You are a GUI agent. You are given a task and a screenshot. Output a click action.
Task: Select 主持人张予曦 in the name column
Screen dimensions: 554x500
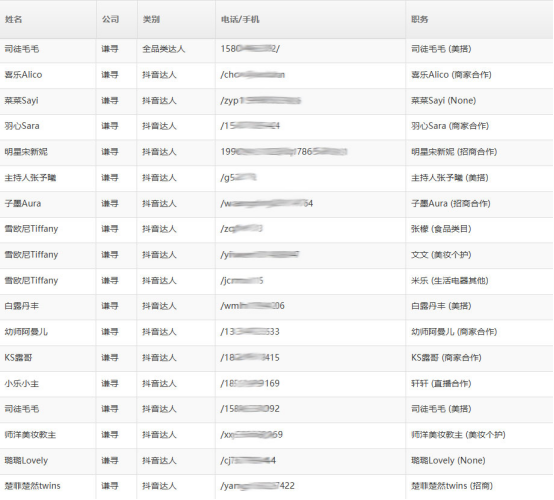click(30, 177)
